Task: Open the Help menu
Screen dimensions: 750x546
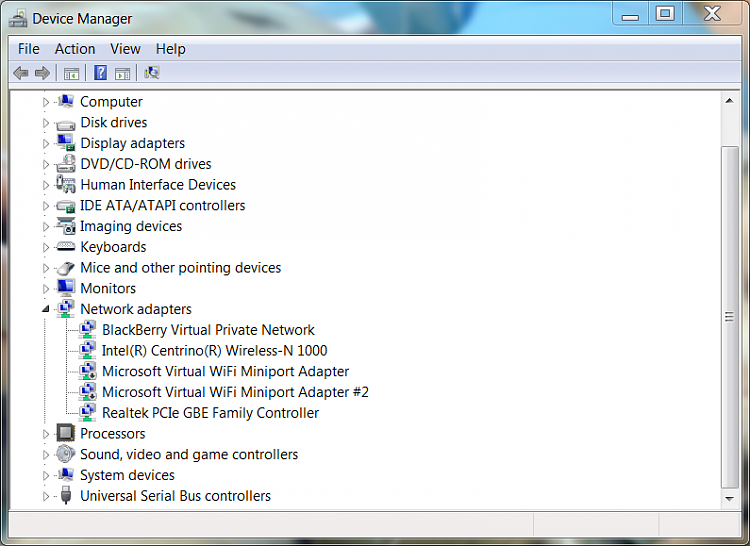Action: tap(171, 49)
